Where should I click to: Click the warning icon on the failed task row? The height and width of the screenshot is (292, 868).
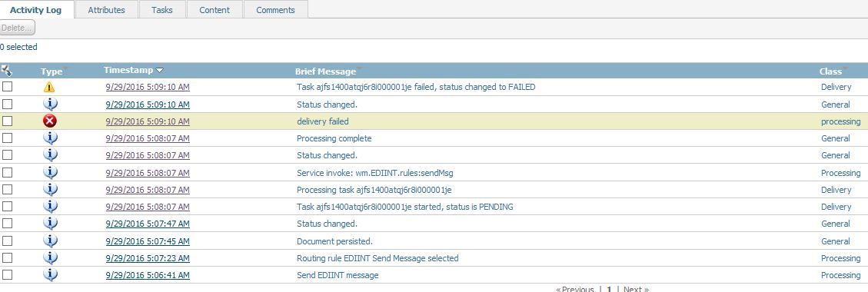coord(49,87)
